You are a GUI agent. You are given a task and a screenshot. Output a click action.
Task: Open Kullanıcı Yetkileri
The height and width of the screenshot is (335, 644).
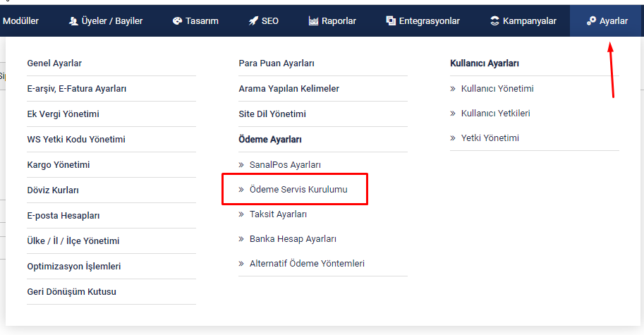pyautogui.click(x=495, y=114)
